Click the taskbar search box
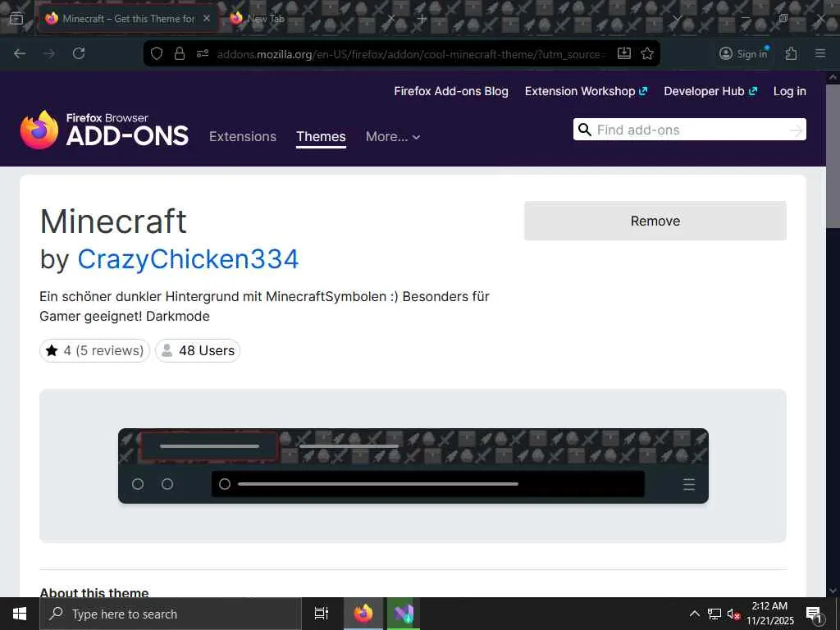The width and height of the screenshot is (840, 630). (171, 614)
